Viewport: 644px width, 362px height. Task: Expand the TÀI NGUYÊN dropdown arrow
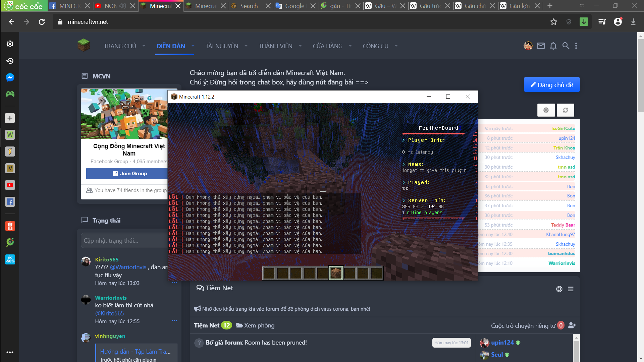[246, 46]
